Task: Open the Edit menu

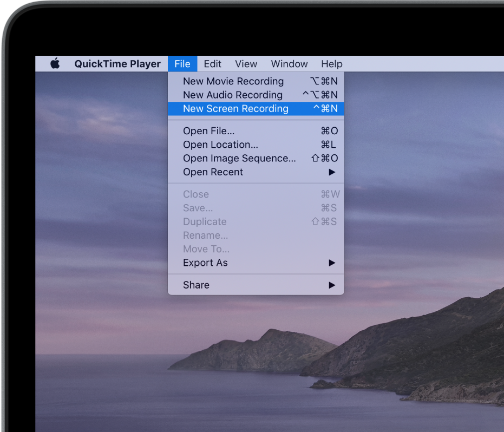Action: pos(212,64)
